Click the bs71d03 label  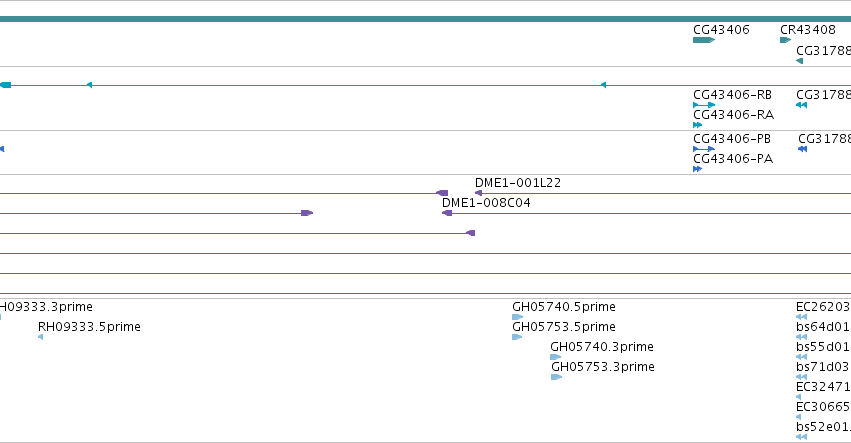click(823, 367)
